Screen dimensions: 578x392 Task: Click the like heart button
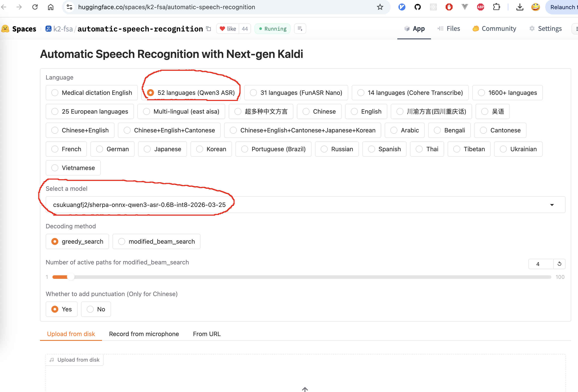click(228, 29)
